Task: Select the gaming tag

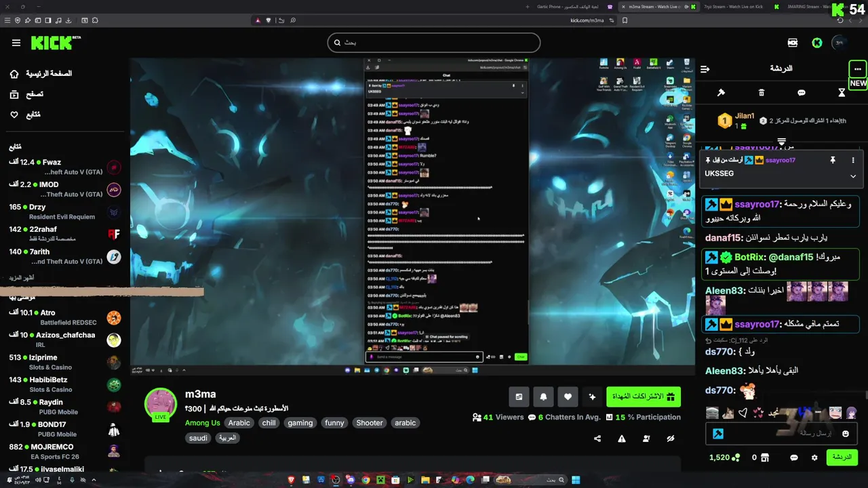Action: [x=300, y=423]
